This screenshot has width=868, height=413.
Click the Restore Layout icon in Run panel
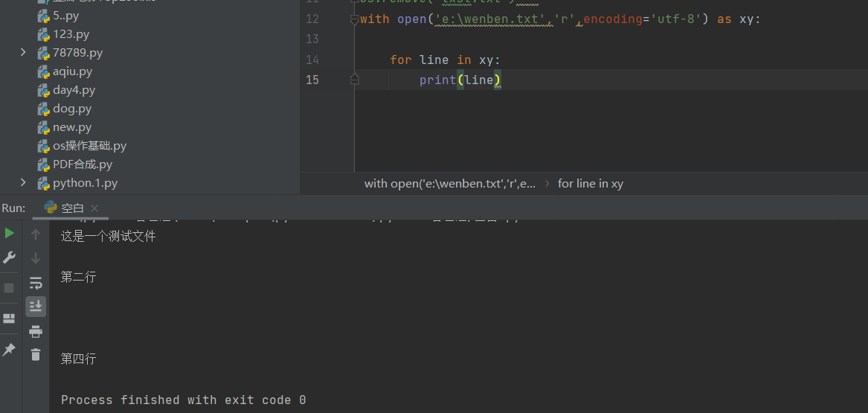click(x=9, y=318)
